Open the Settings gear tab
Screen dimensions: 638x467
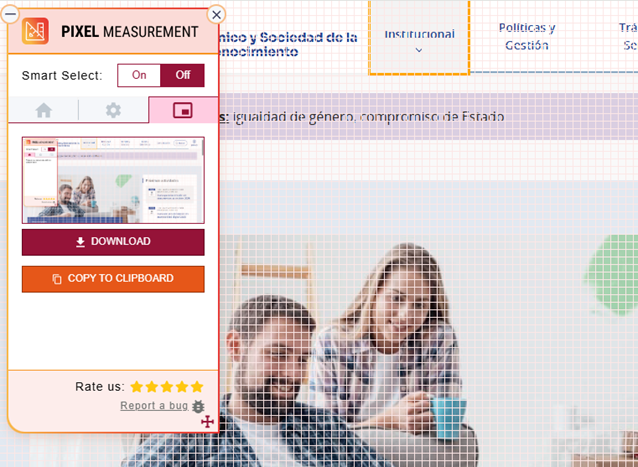[x=113, y=110]
